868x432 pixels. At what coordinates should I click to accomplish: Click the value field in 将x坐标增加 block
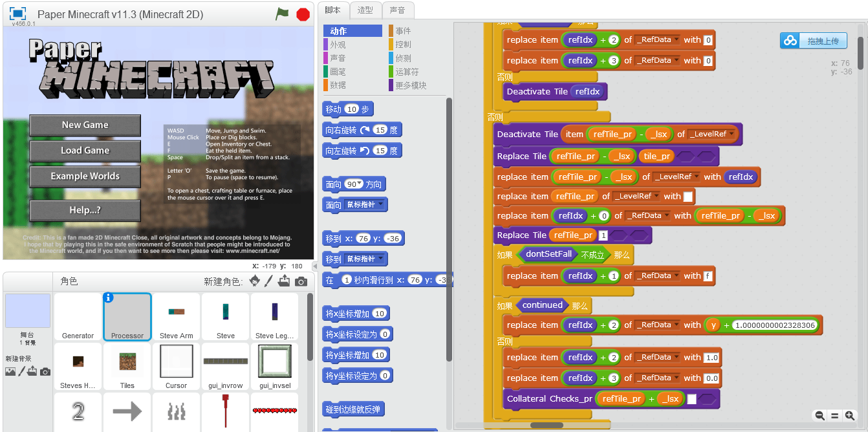pyautogui.click(x=380, y=314)
